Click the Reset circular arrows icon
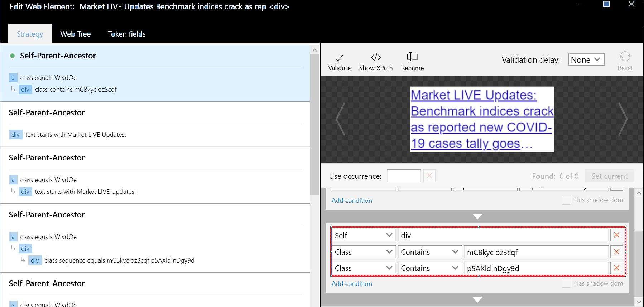 pos(625,57)
